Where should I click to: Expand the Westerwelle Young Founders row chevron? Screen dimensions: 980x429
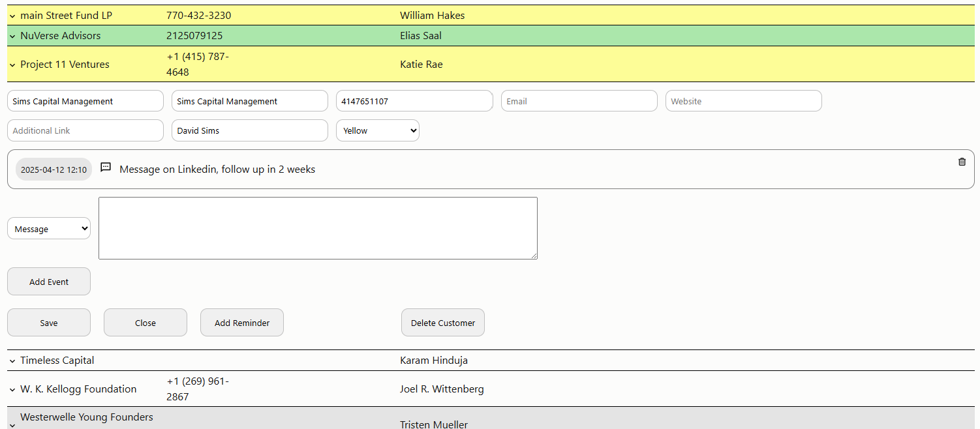(x=12, y=424)
